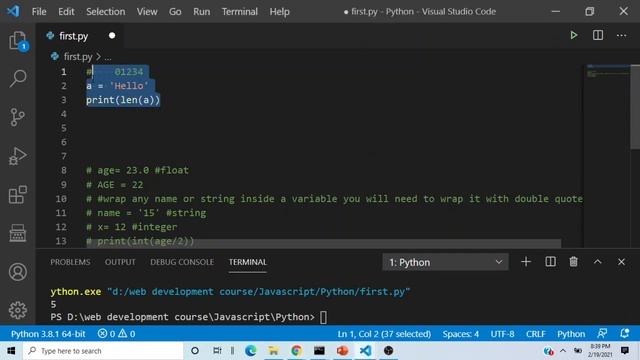Open the Run and Debug view
This screenshot has height=360, width=640.
18,156
